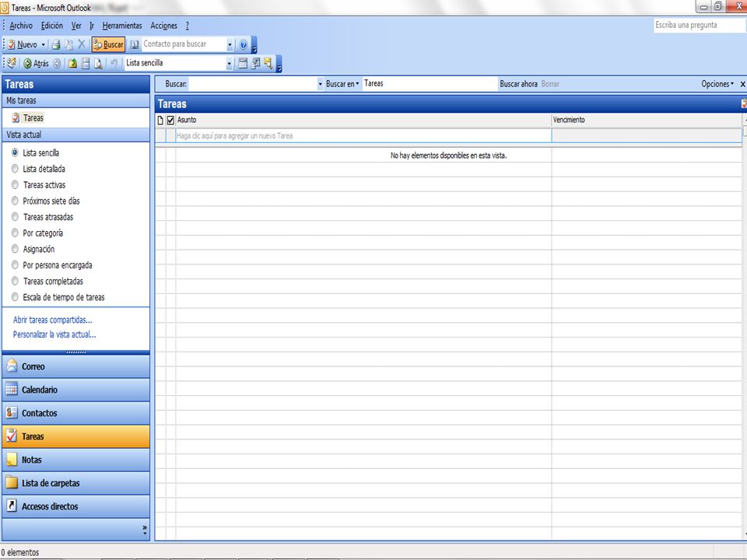Click the group by box icon
Image resolution: width=747 pixels, height=560 pixels.
[x=243, y=63]
